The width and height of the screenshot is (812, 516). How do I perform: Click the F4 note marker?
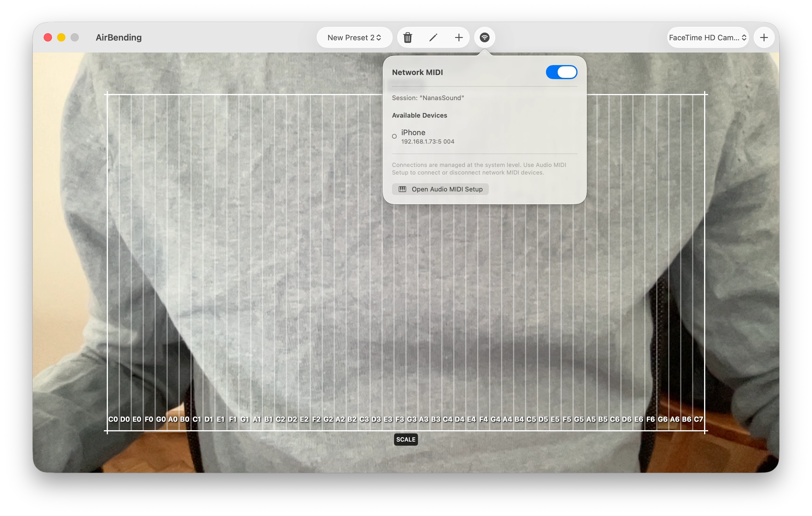[484, 419]
